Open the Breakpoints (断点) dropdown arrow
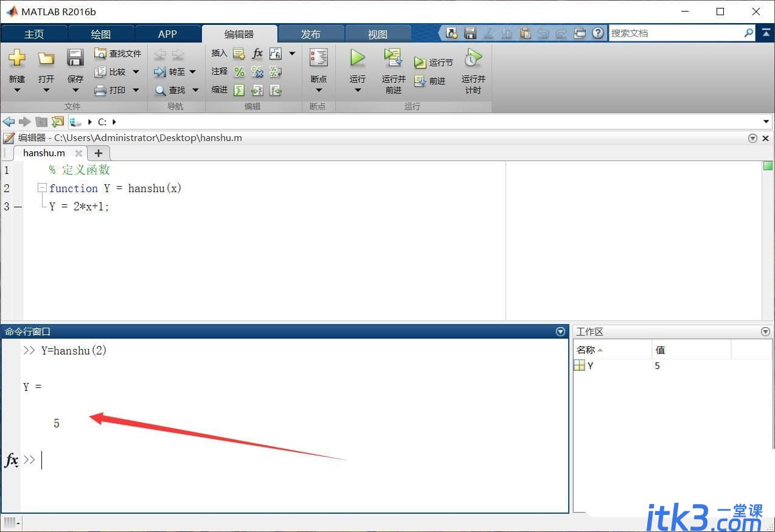The width and height of the screenshot is (775, 532). point(319,91)
